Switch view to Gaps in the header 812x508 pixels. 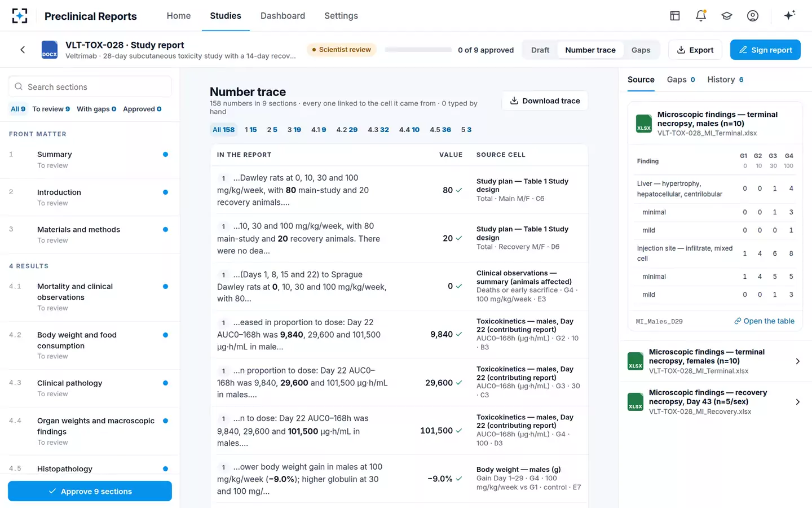click(641, 50)
